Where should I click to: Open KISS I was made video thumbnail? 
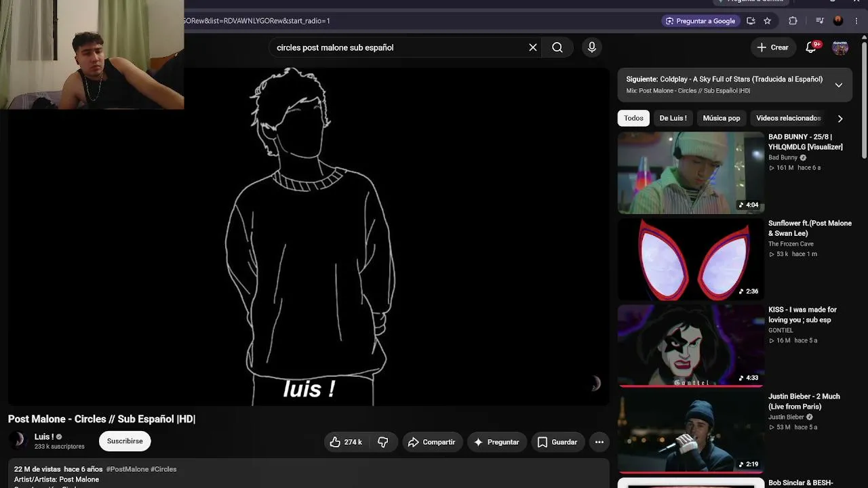(x=690, y=346)
